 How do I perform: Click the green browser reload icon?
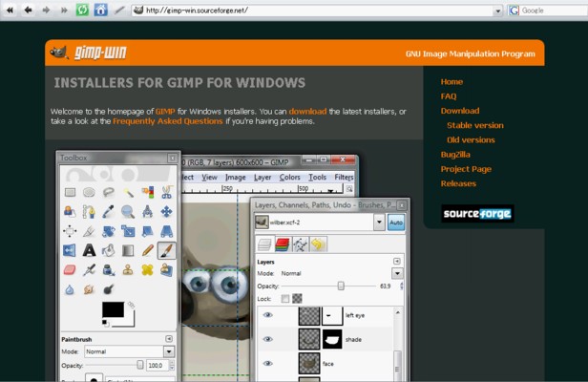[x=82, y=10]
